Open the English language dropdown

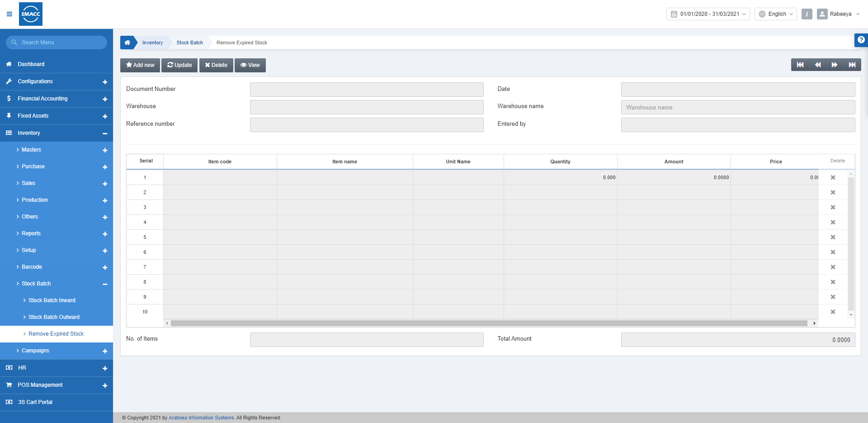pyautogui.click(x=775, y=14)
